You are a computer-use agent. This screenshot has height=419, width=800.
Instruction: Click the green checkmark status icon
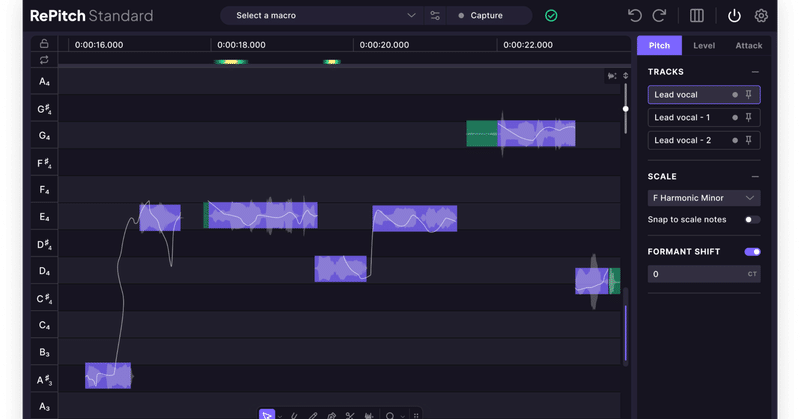(551, 16)
